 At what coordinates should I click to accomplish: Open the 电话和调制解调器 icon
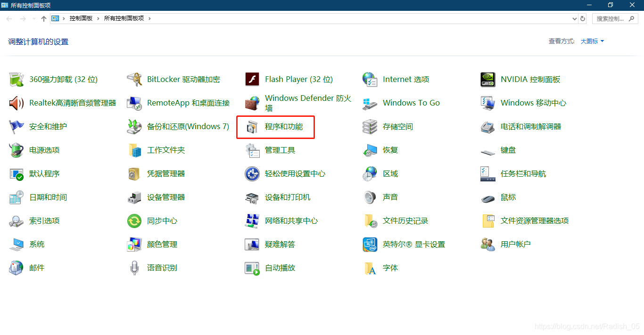click(x=488, y=127)
